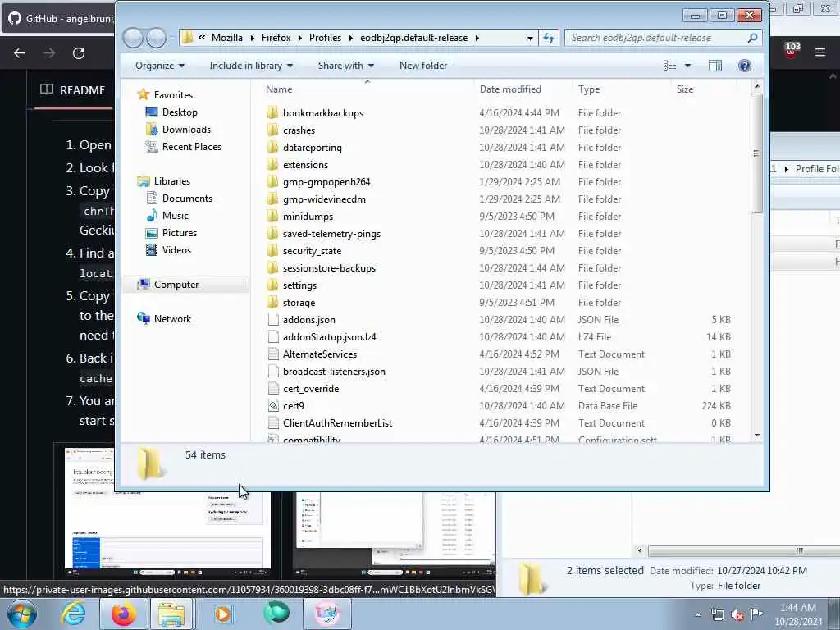This screenshot has width=840, height=630.
Task: Open Windows Explorer taskbar button
Action: click(x=171, y=614)
